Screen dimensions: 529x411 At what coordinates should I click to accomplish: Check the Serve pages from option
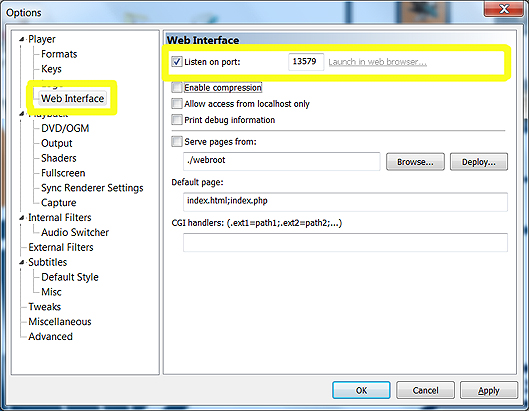click(177, 141)
